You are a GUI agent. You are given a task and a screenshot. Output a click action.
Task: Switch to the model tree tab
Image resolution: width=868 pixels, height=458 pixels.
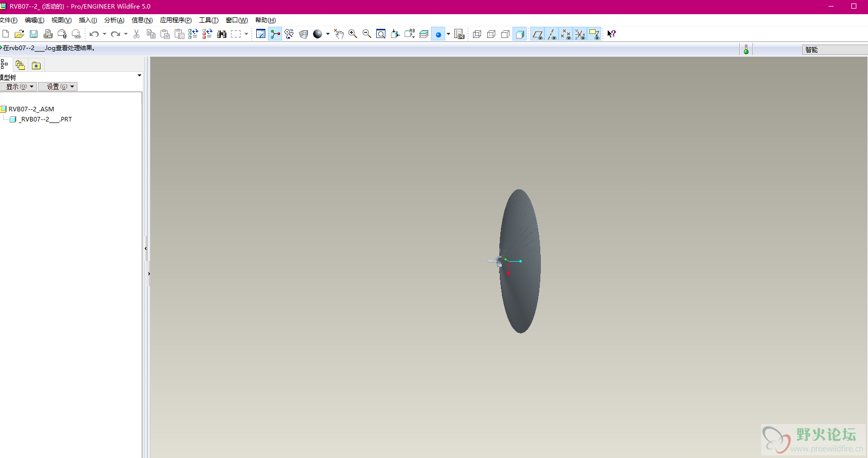(x=5, y=64)
